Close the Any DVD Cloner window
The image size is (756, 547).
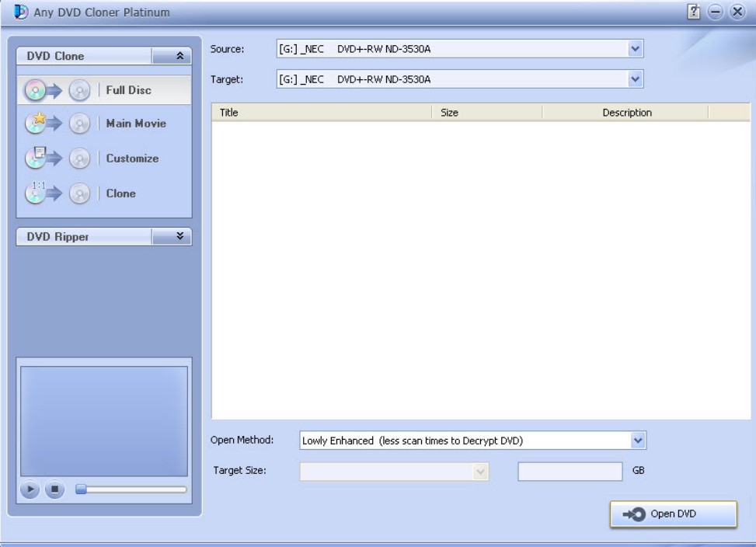737,12
